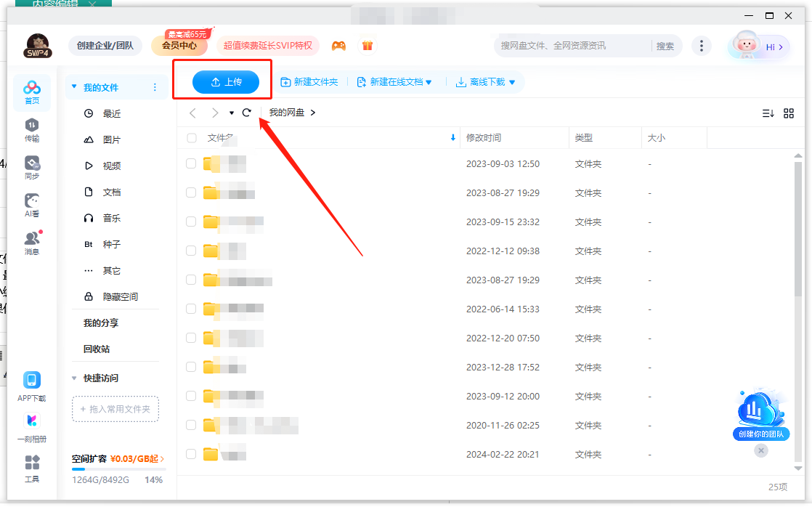Click 新建文件夹 button
Image resolution: width=812 pixels, height=507 pixels.
[x=309, y=82]
